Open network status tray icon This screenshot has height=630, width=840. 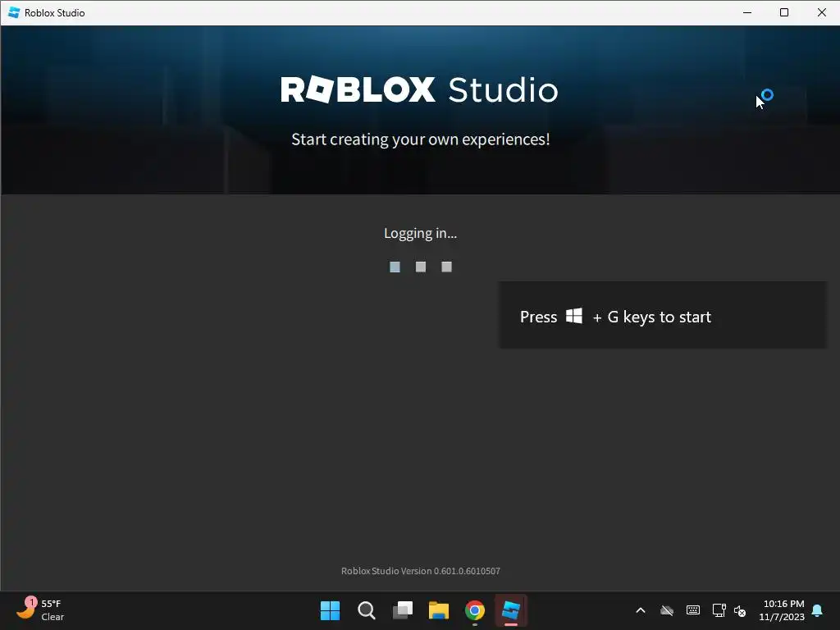click(719, 610)
